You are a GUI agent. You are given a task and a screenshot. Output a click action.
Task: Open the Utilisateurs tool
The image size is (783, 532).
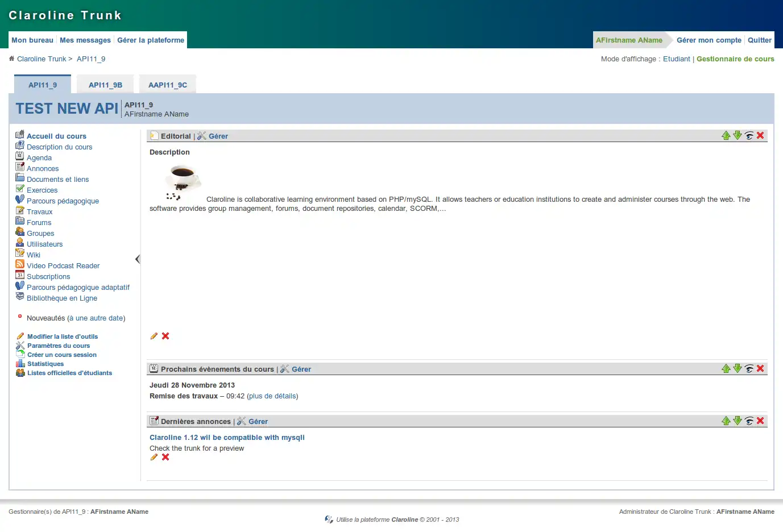click(45, 244)
